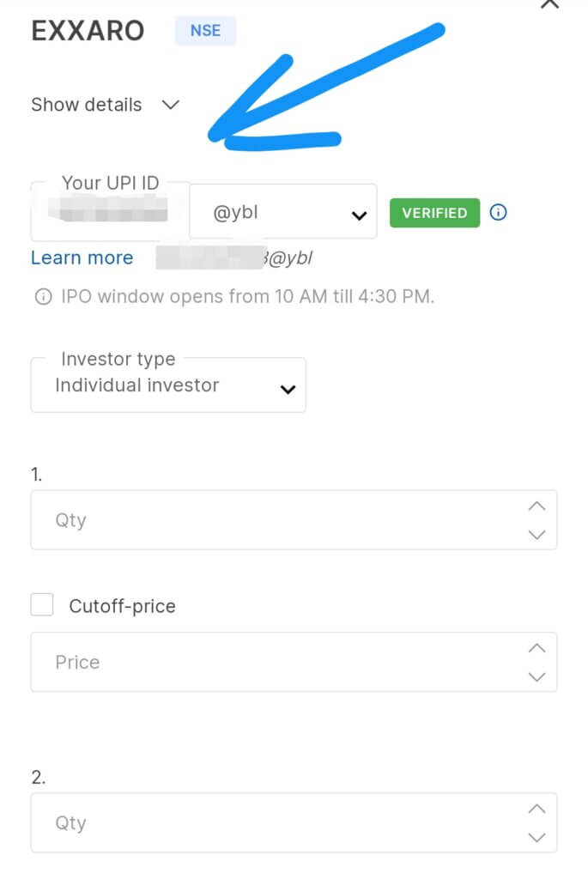This screenshot has width=588, height=879.
Task: Open the @ybl UPI handle dropdown
Action: (x=283, y=211)
